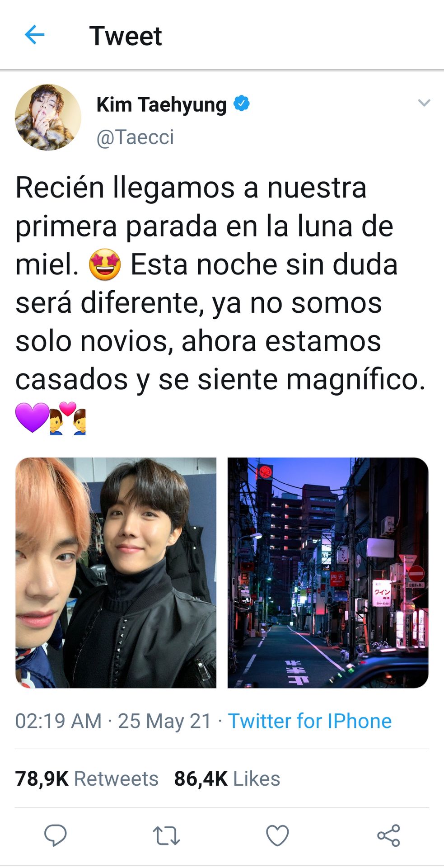Image resolution: width=444 pixels, height=868 pixels.
Task: View the 86,4K Likes list
Action: (227, 778)
